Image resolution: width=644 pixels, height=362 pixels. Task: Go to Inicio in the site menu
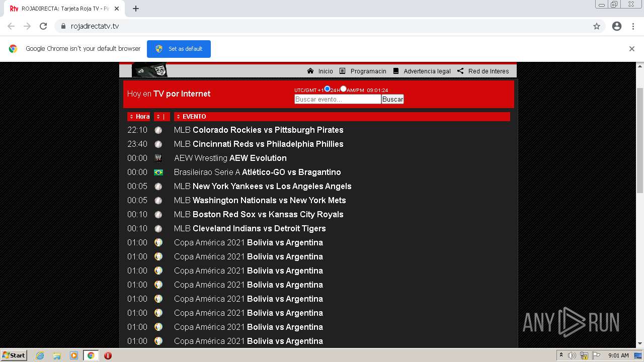(x=320, y=71)
